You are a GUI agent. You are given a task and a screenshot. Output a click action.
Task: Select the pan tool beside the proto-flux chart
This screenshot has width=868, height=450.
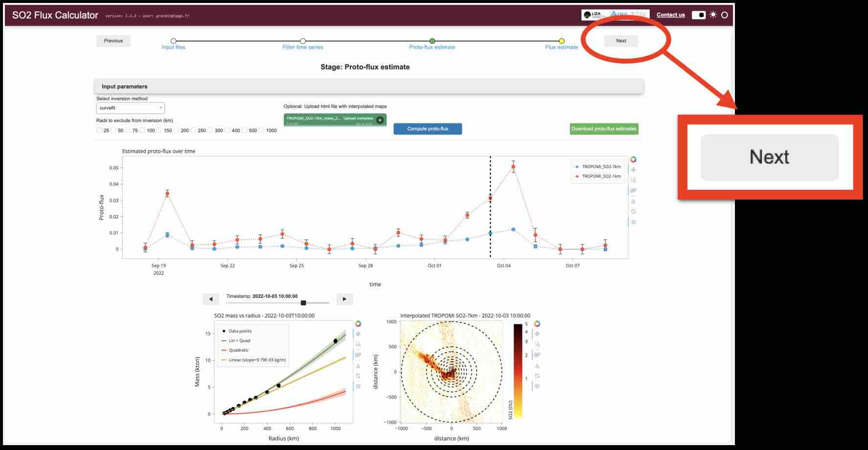click(633, 170)
